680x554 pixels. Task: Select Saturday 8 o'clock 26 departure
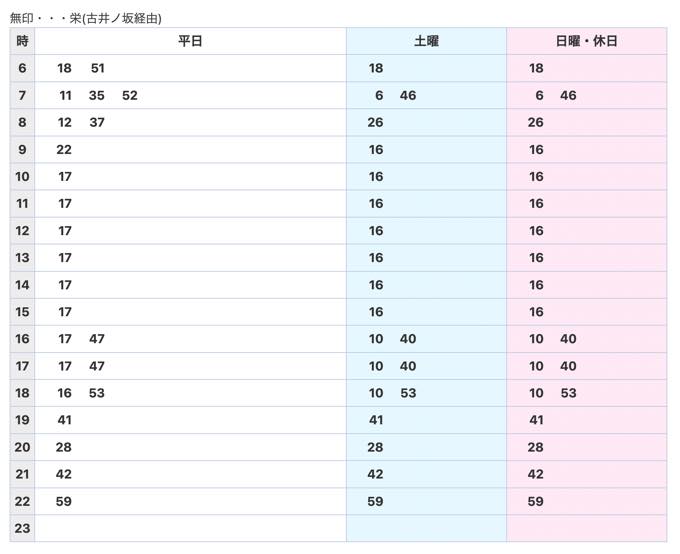click(x=376, y=122)
